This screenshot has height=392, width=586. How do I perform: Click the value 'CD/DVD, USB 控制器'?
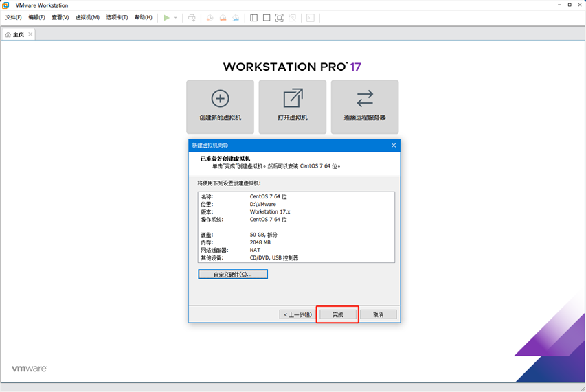coord(274,257)
